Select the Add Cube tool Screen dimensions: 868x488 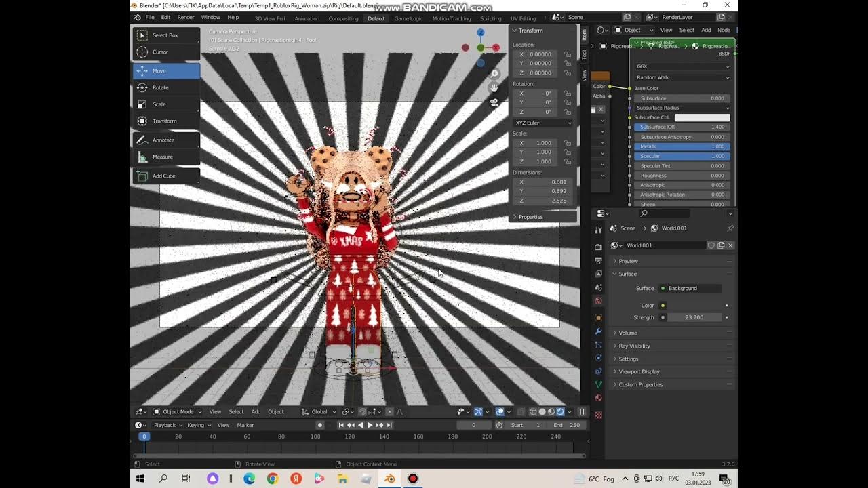pyautogui.click(x=166, y=176)
